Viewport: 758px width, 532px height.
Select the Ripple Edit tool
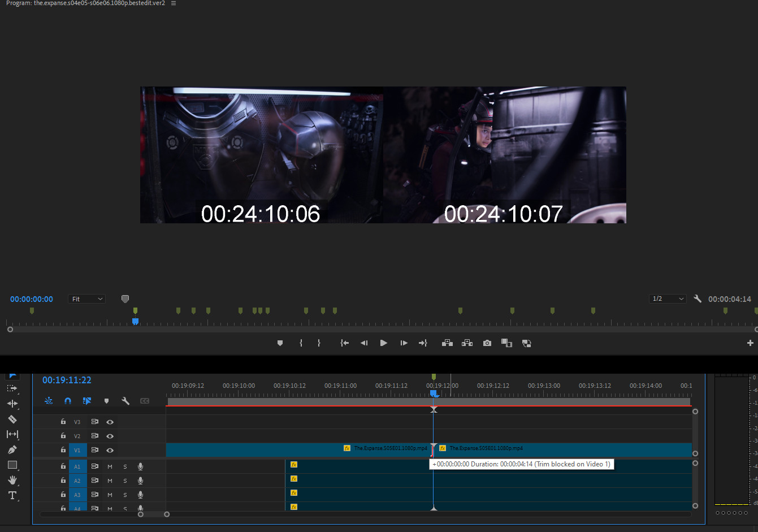(12, 404)
